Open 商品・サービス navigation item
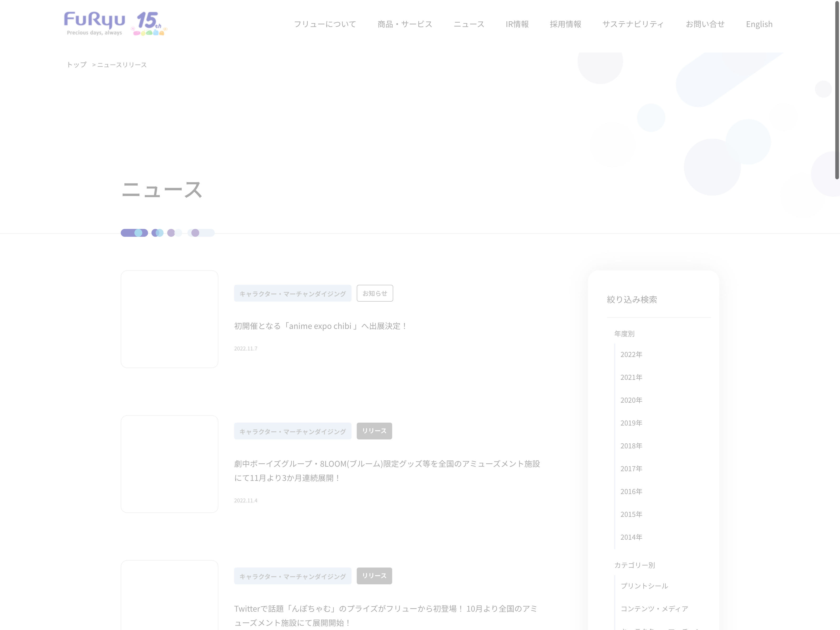This screenshot has width=840, height=630. 405,24
